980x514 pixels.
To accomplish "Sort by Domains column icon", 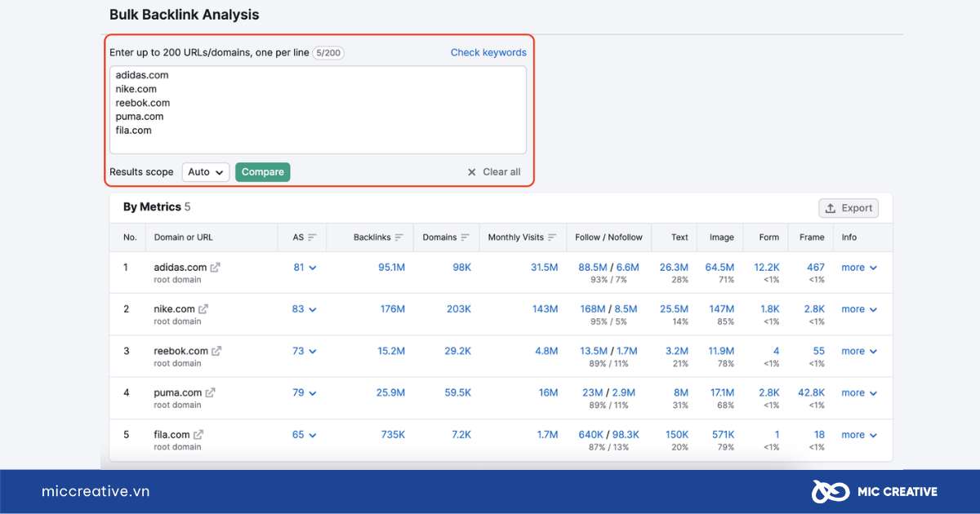I will click(465, 237).
